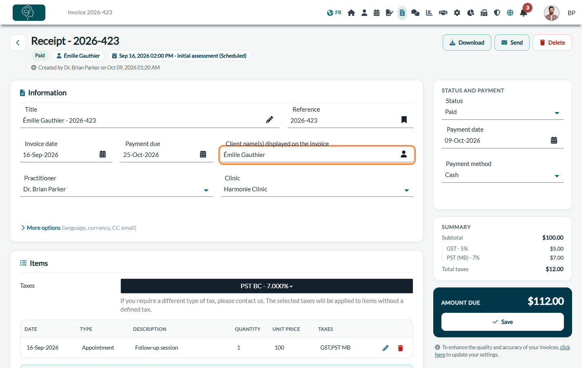
Task: Open the Payment date calendar picker
Action: click(554, 140)
